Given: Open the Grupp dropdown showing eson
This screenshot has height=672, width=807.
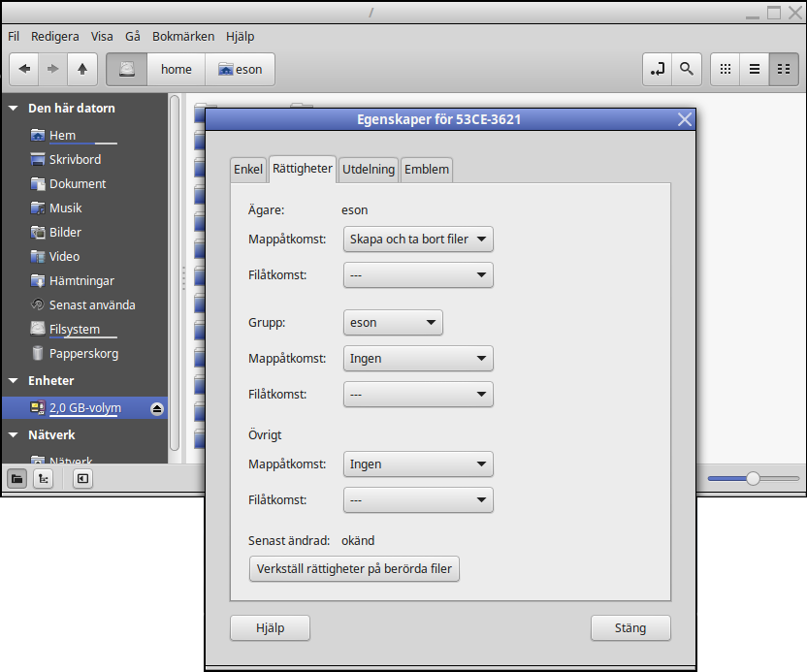Looking at the screenshot, I should pyautogui.click(x=393, y=323).
